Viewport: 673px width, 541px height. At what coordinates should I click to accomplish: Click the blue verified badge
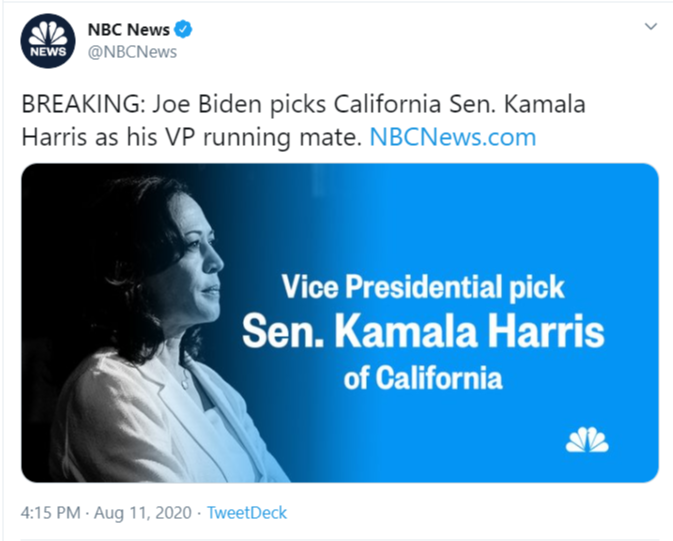[x=184, y=29]
